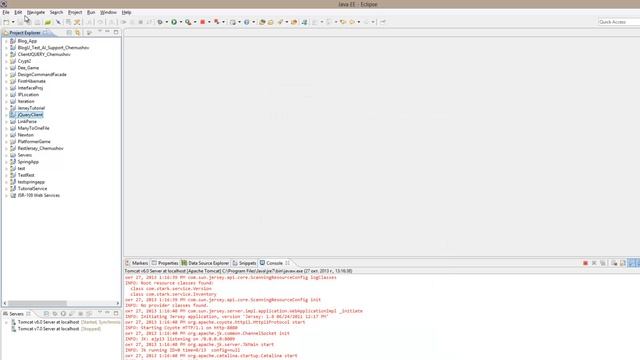The width and height of the screenshot is (640, 360).
Task: Click Remove All Terminated Launches icon
Action: [x=603, y=263]
